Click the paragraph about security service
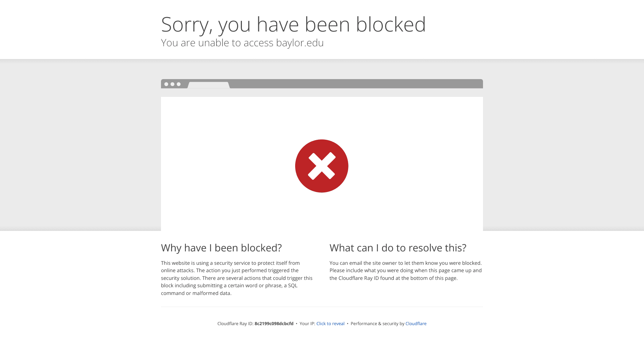 tap(237, 278)
